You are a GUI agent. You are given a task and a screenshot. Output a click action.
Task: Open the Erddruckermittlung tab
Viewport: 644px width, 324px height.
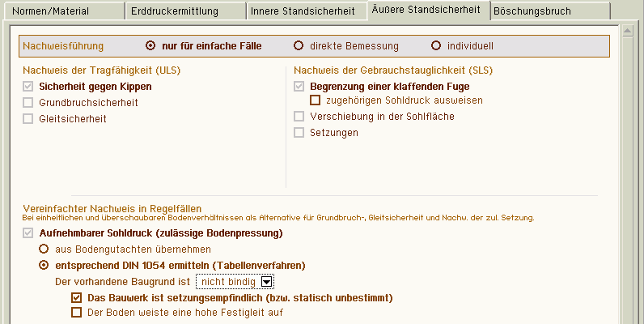185,11
